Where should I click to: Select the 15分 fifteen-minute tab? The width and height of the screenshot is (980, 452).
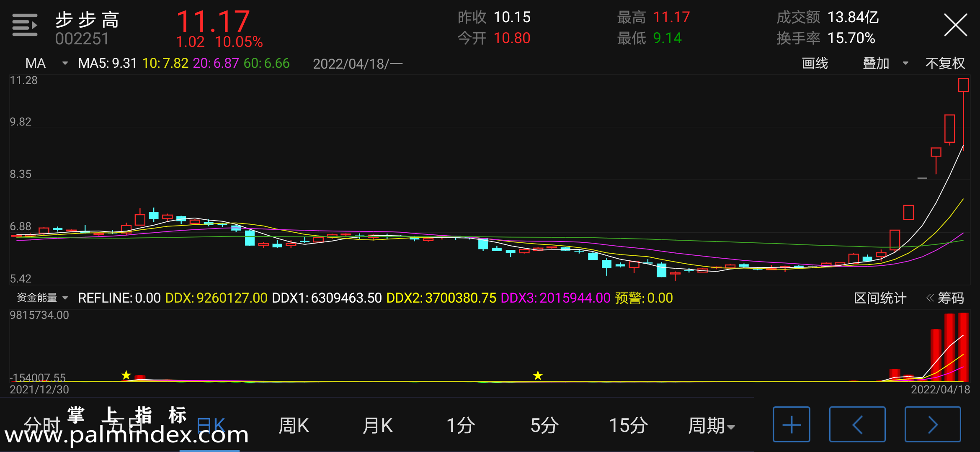[628, 426]
